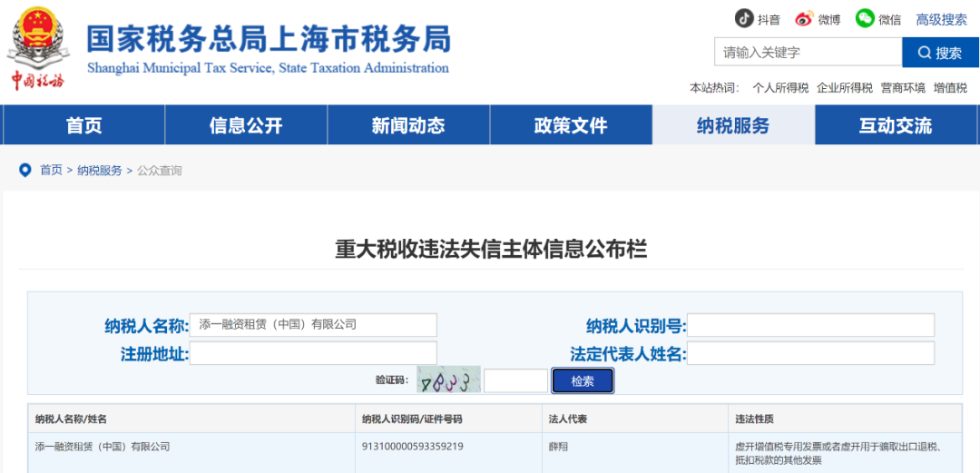The image size is (980, 473).
Task: Click into the 注册地址 input field
Action: coord(313,353)
